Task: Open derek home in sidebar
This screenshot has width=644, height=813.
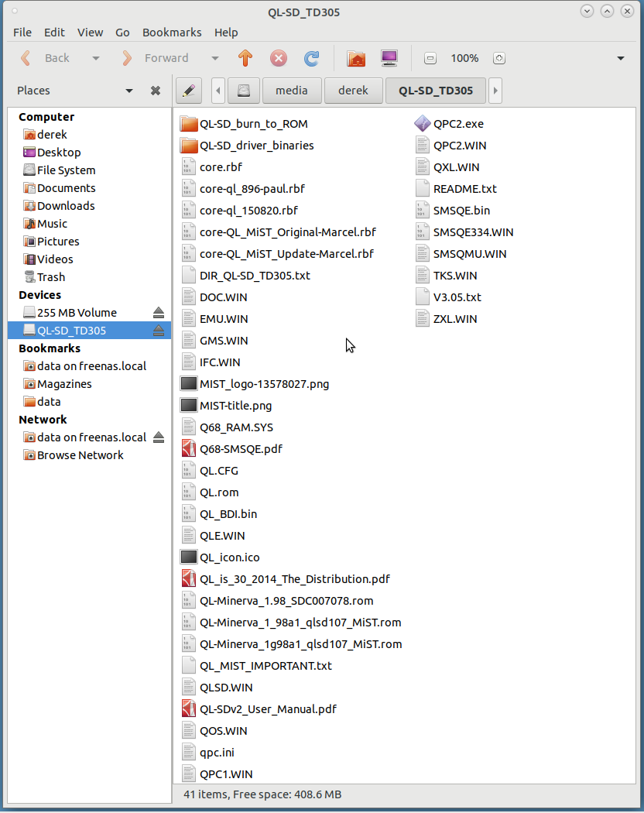Action: point(46,135)
